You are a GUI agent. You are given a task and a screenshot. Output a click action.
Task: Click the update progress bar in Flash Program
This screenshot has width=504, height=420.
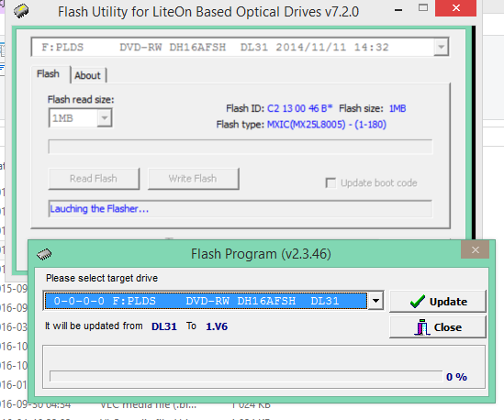[246, 376]
